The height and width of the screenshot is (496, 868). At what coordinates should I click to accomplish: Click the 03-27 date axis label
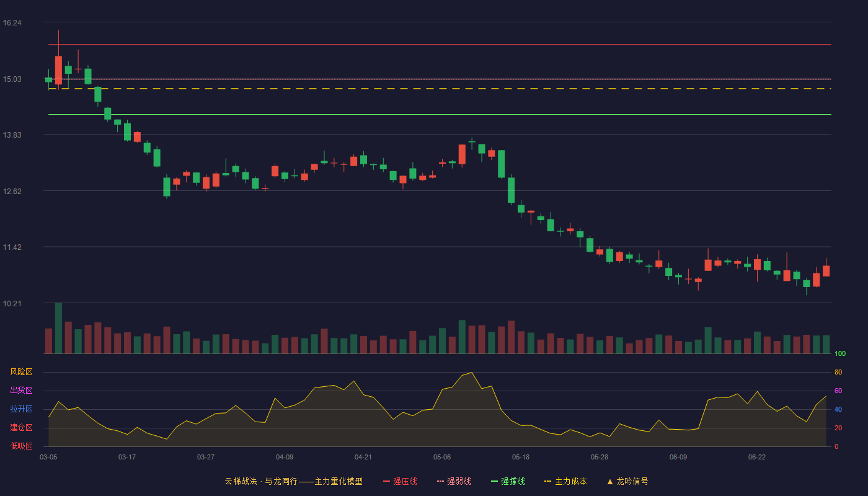pos(206,457)
